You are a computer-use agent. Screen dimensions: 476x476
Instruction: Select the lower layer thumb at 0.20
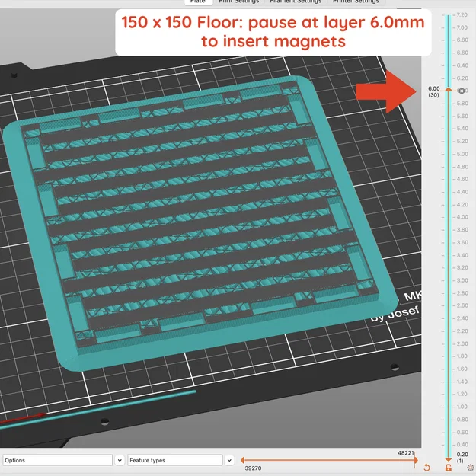pyautogui.click(x=449, y=459)
